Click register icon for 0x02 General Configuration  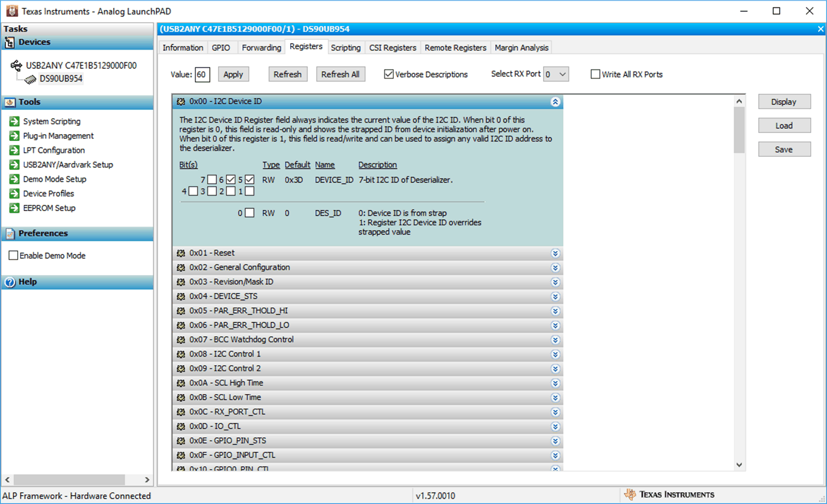pos(181,267)
